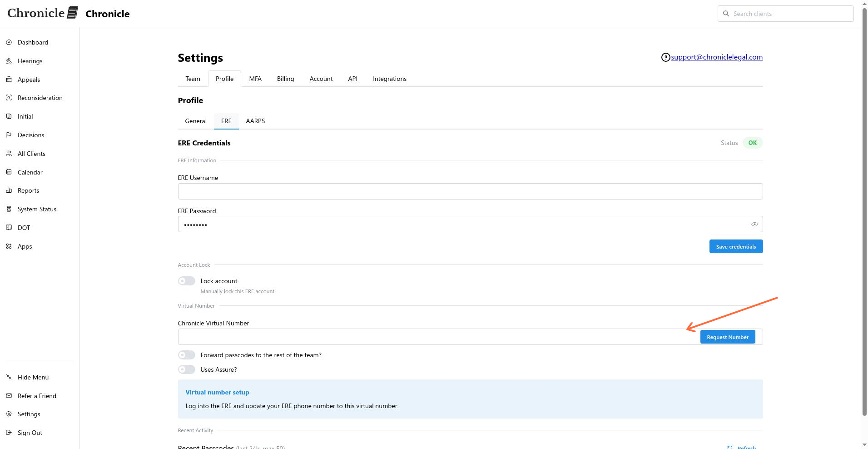The width and height of the screenshot is (868, 449).
Task: Click the ERE Credentials heading
Action: (x=204, y=143)
